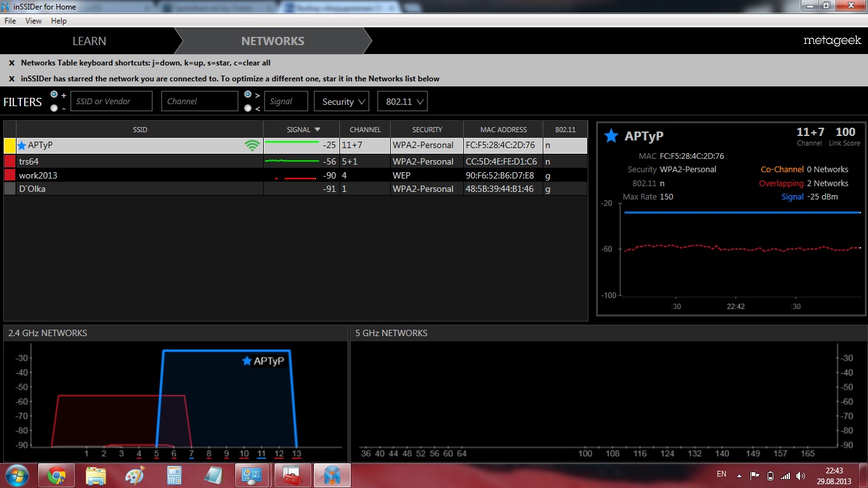Select the signal less-than radio button
The width and height of the screenshot is (868, 488).
point(248,108)
